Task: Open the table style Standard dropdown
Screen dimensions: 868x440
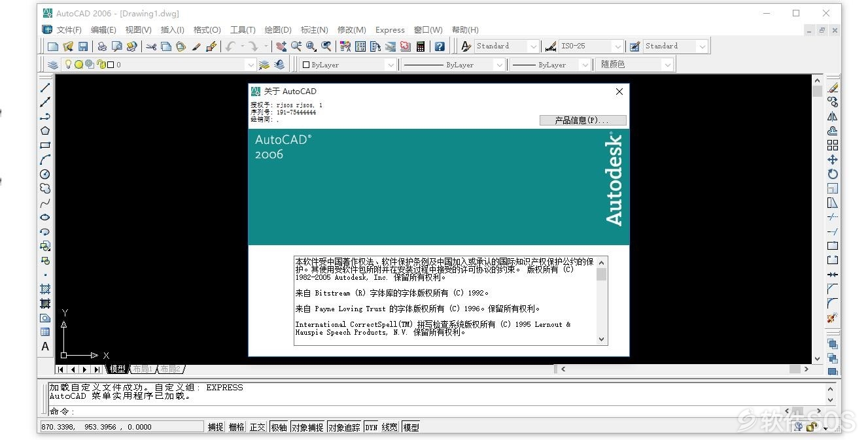Action: click(702, 46)
